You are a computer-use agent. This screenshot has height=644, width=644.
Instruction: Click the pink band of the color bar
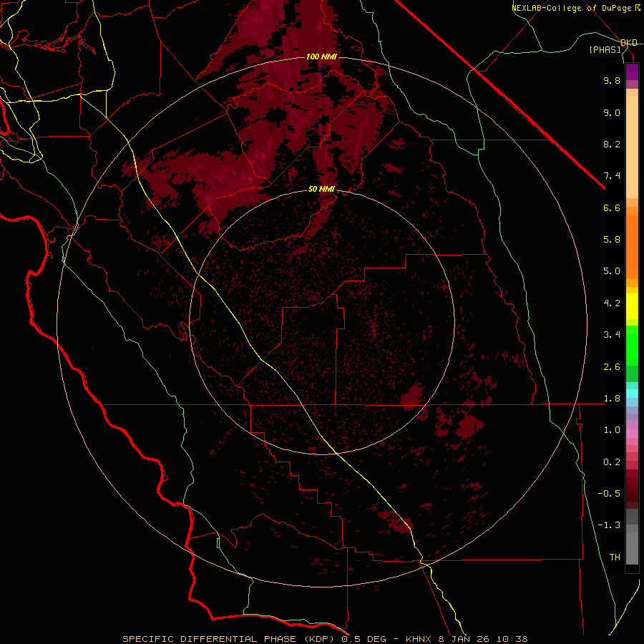tap(632, 434)
